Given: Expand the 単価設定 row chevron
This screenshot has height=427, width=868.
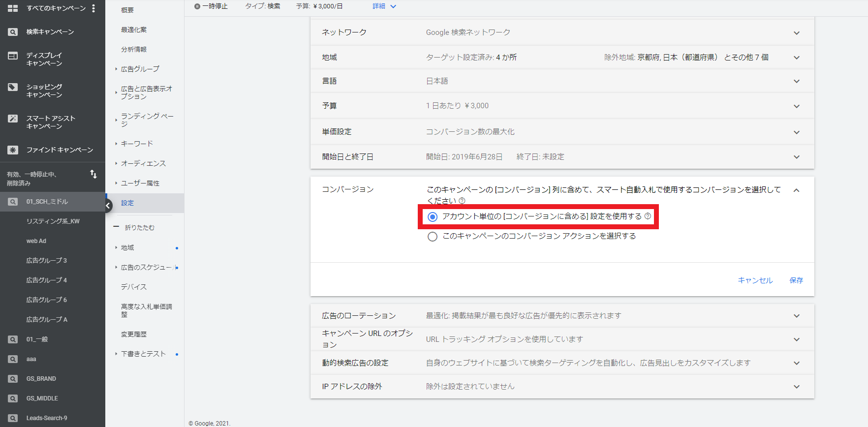Looking at the screenshot, I should pos(797,132).
